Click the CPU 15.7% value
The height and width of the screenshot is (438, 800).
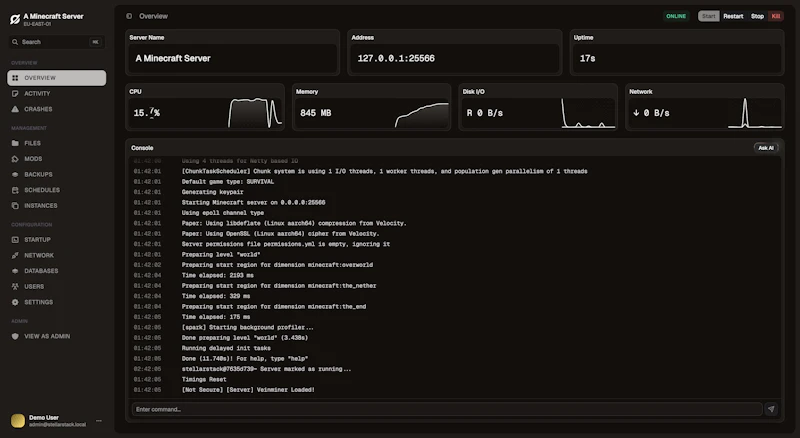coord(146,113)
